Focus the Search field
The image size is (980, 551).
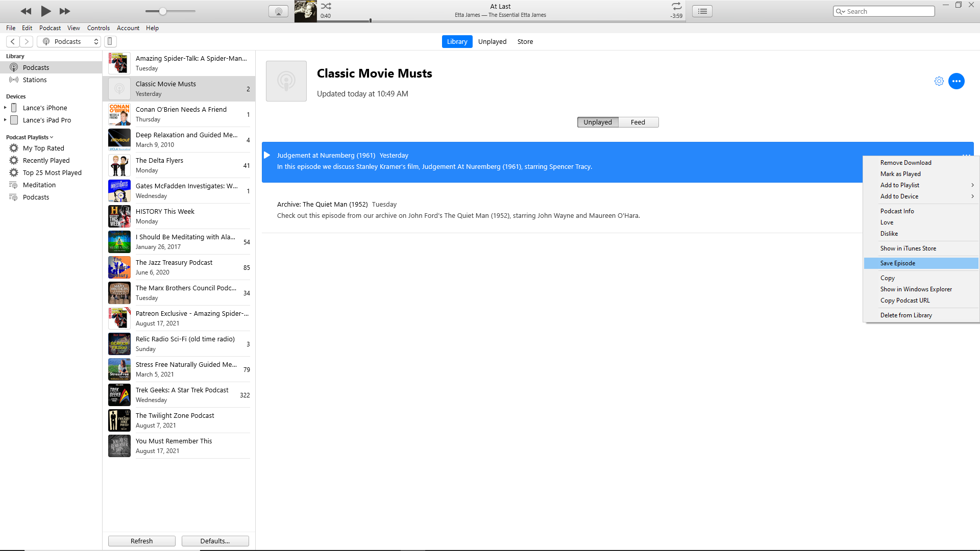pos(884,11)
